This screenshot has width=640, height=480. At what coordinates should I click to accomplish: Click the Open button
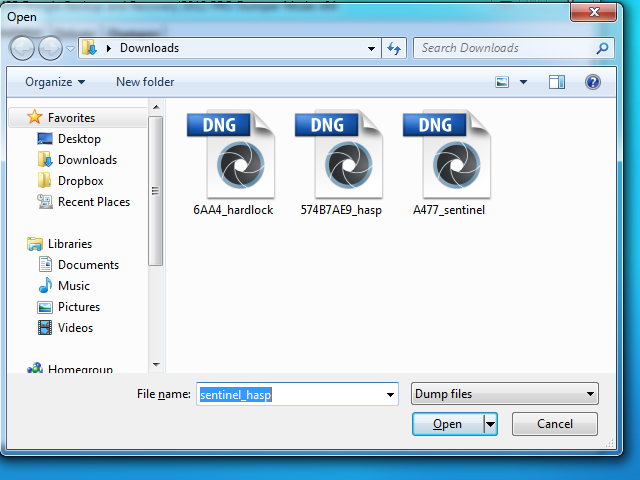[448, 424]
